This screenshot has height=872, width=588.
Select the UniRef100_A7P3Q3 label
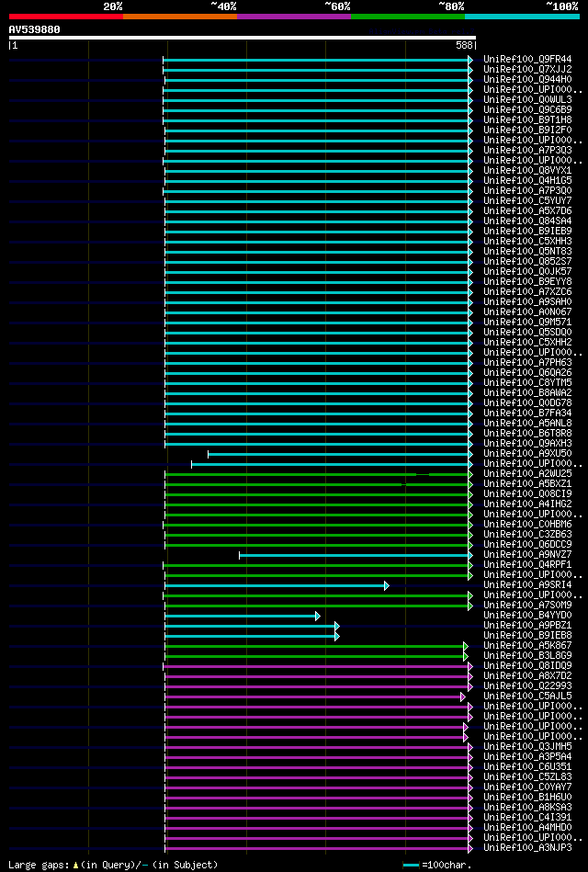(x=527, y=150)
